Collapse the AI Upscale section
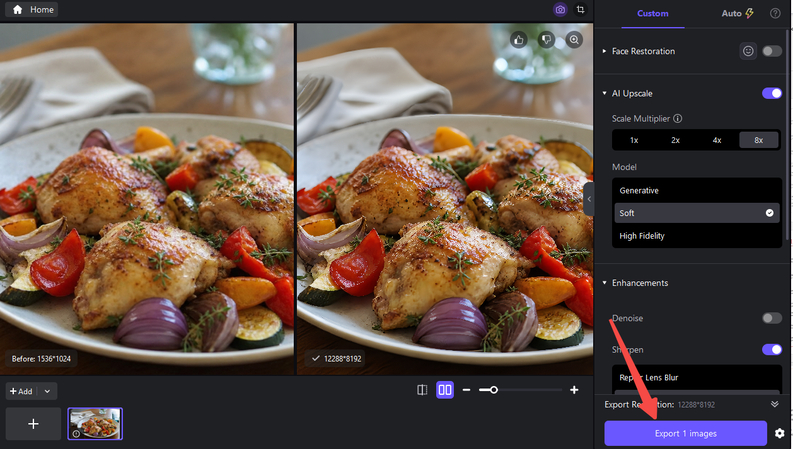 [604, 93]
